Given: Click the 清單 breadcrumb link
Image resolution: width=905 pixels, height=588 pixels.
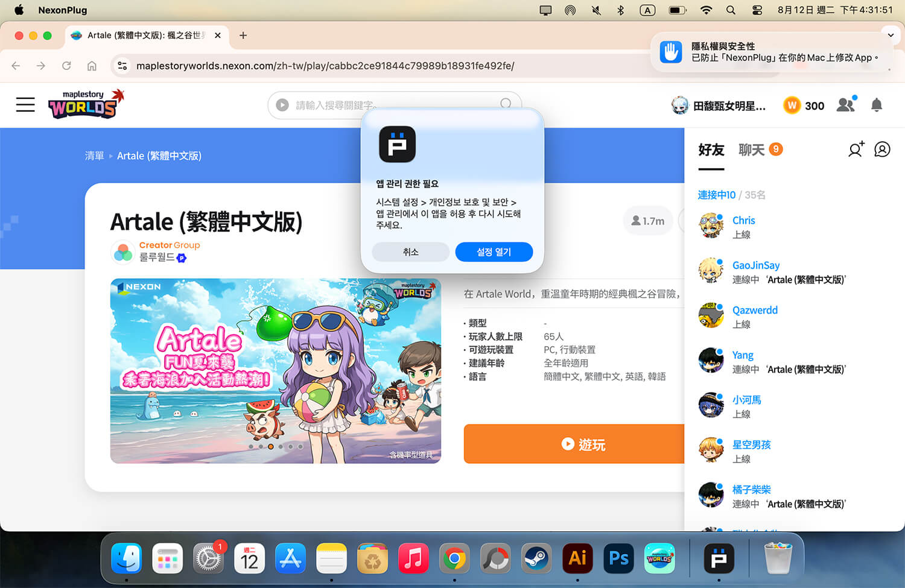Looking at the screenshot, I should (x=94, y=156).
